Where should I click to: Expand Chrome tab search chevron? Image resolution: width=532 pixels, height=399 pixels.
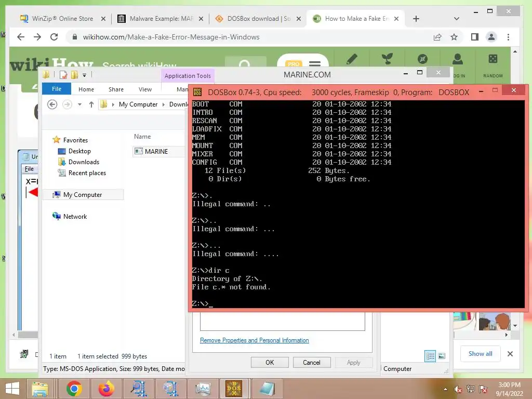(456, 19)
